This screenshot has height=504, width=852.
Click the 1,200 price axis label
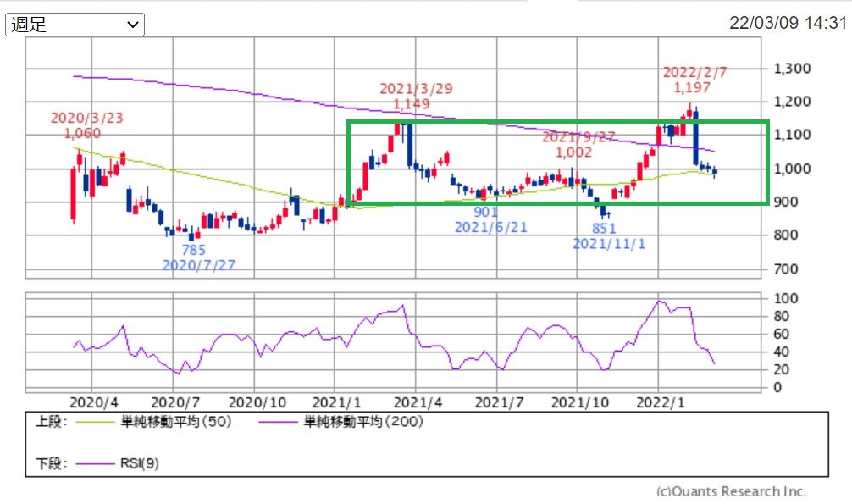coord(792,102)
